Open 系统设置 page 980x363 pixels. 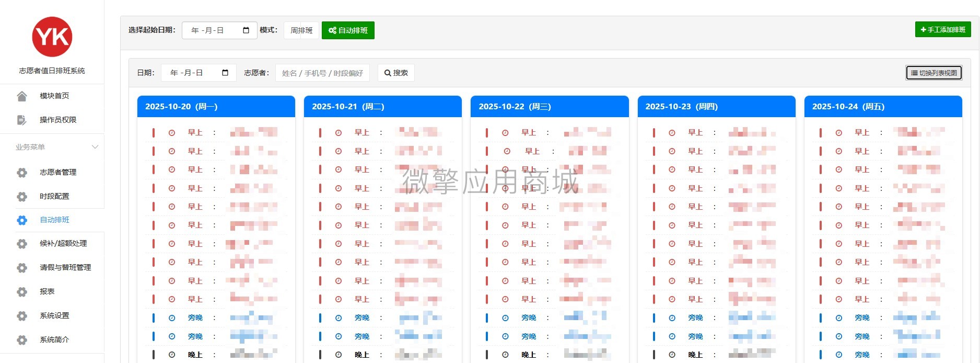[54, 315]
